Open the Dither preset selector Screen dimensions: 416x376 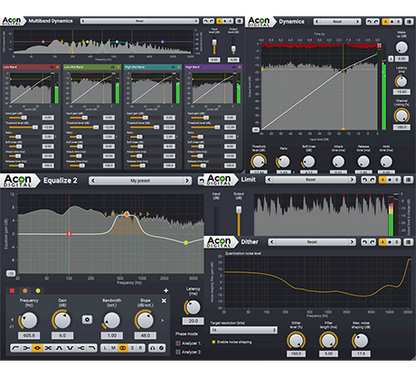click(x=312, y=242)
